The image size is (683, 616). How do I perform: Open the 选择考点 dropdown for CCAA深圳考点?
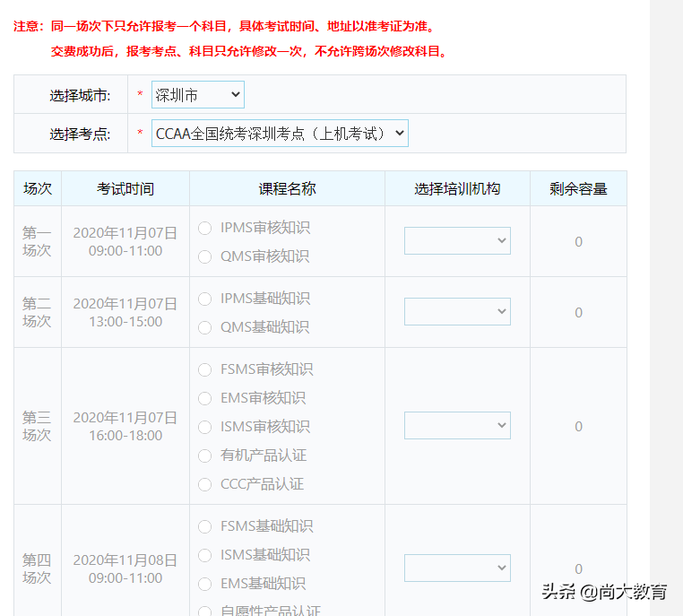click(x=280, y=133)
